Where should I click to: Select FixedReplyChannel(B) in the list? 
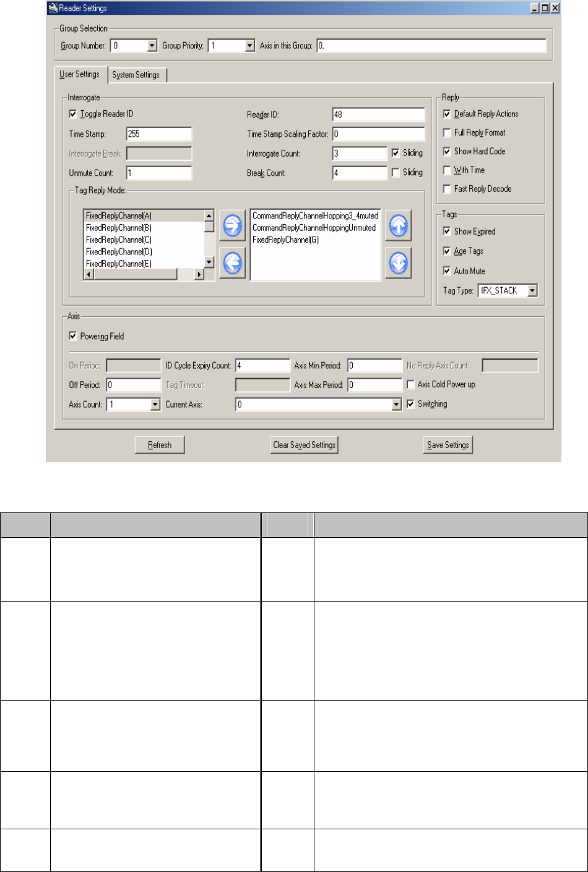(144, 228)
